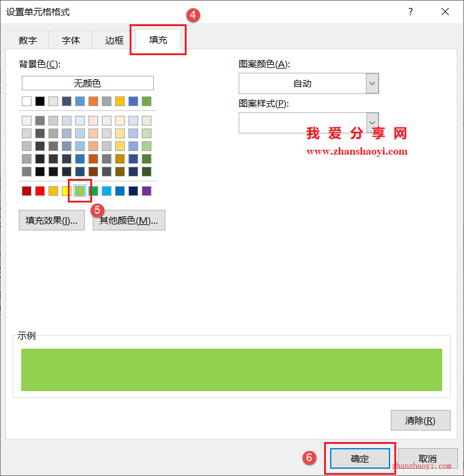Click the 清除(R) button
The width and height of the screenshot is (464, 476).
420,420
